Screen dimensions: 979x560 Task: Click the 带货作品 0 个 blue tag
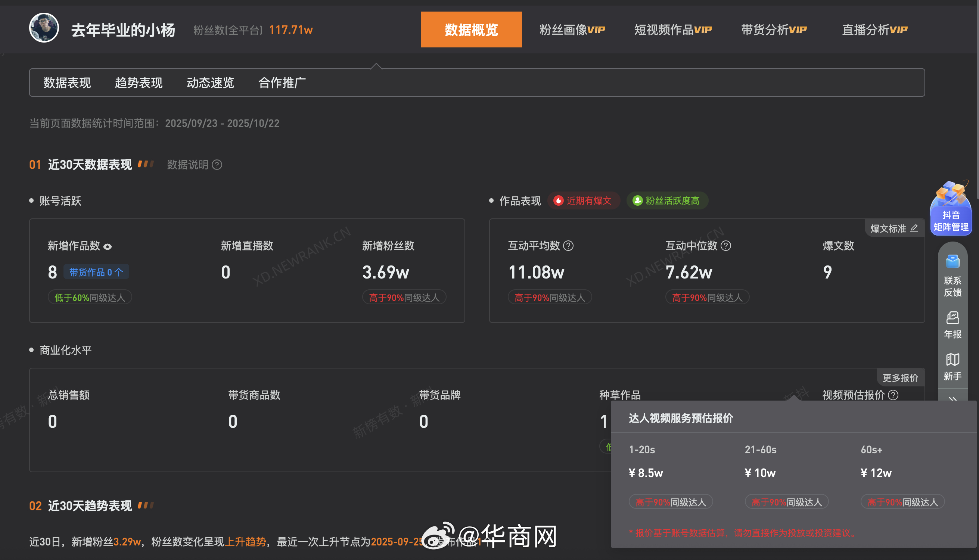coord(96,272)
